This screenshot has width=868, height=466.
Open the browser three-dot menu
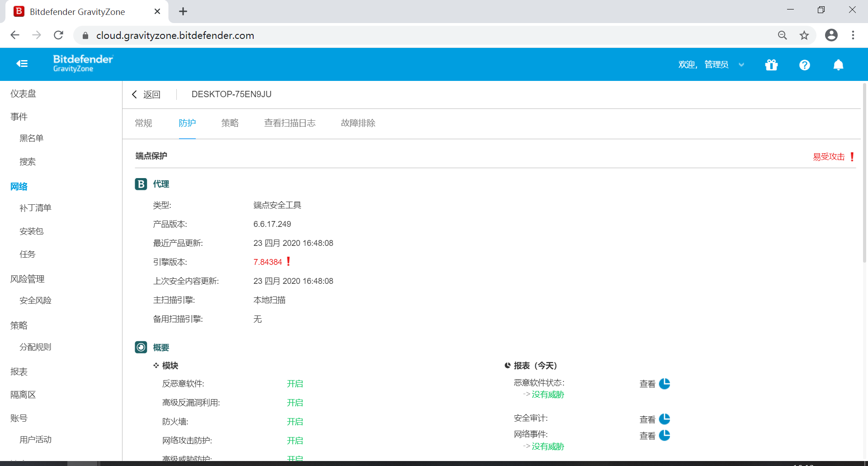point(853,35)
